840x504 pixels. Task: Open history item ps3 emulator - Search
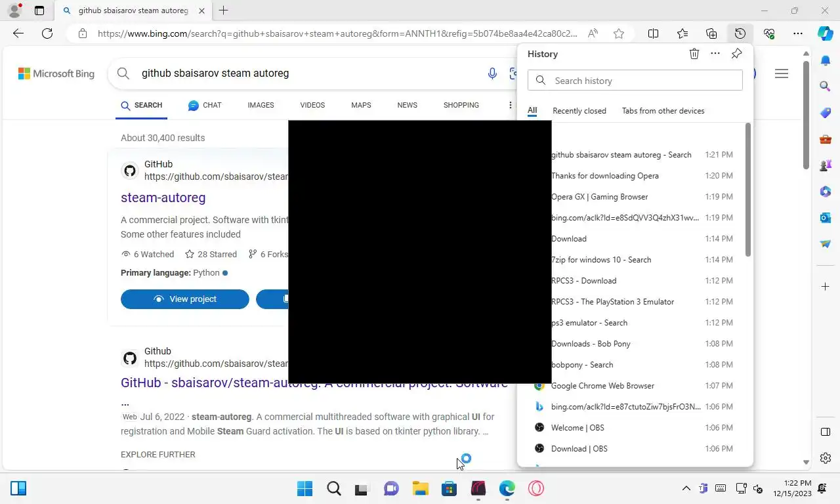635,323
